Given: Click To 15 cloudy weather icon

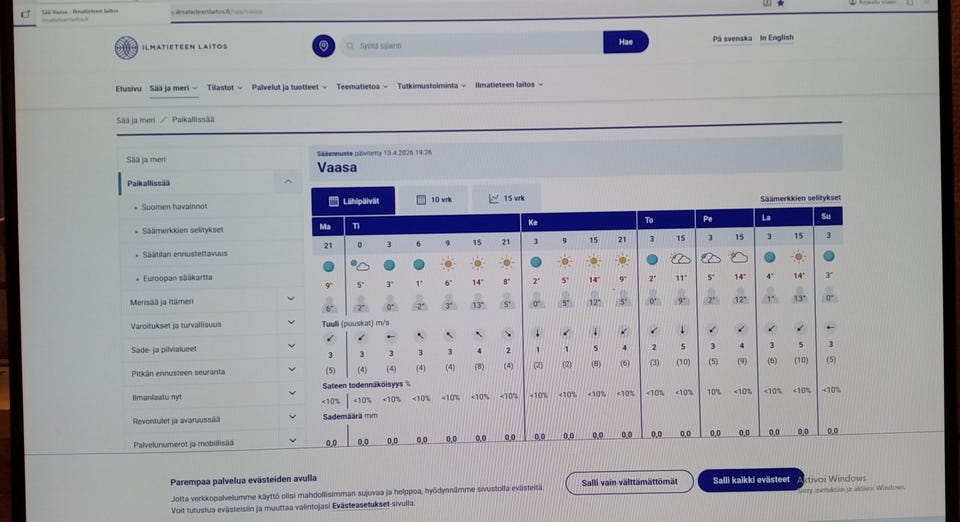Looking at the screenshot, I should (681, 259).
